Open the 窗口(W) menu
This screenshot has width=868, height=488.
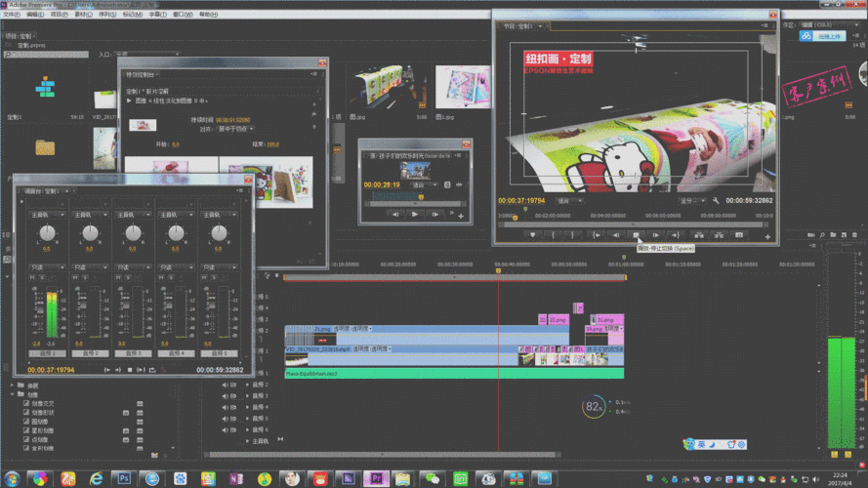pyautogui.click(x=183, y=15)
